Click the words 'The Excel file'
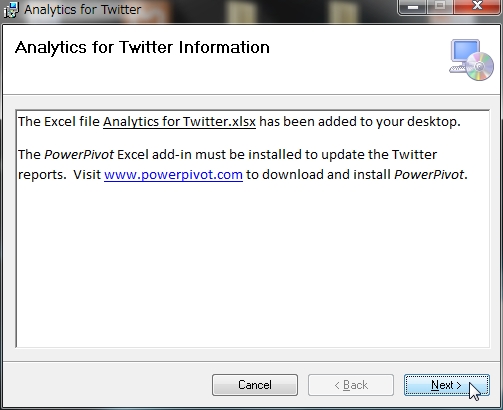 point(59,122)
